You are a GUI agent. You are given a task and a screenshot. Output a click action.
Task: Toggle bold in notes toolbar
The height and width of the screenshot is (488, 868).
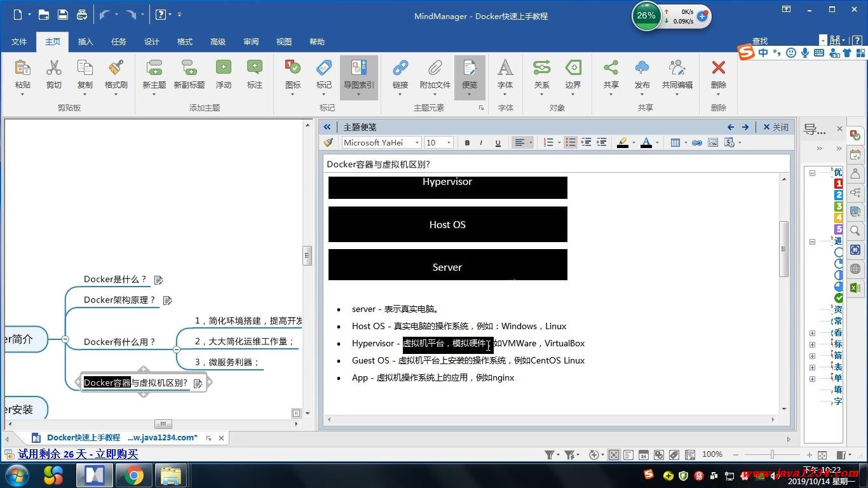click(x=467, y=143)
